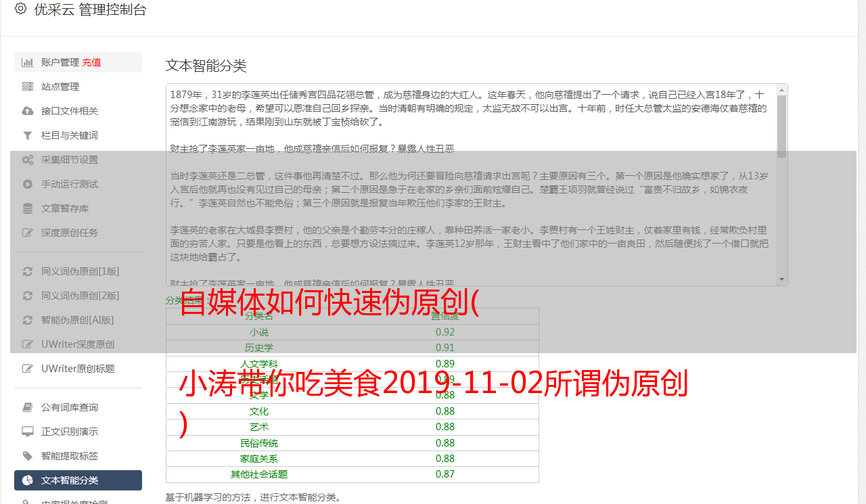The image size is (866, 504).
Task: Click the gear icon beside 优采云 管理控制台
Action: point(20,9)
